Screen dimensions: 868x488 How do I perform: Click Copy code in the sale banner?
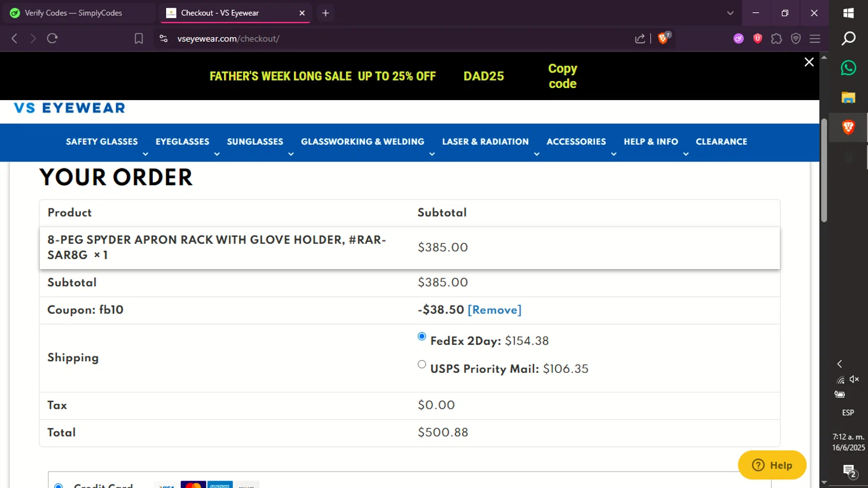pyautogui.click(x=562, y=76)
